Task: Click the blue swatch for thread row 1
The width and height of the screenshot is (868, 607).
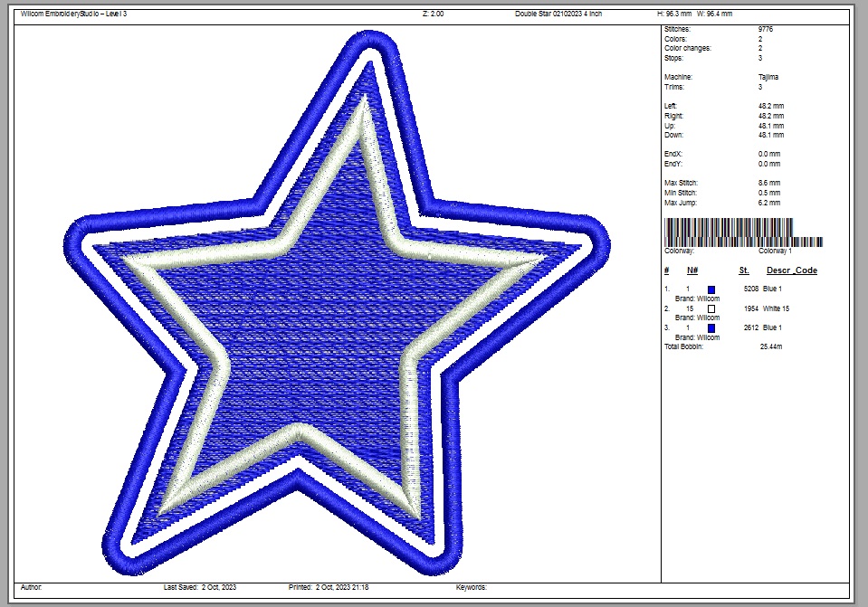Action: tap(711, 289)
